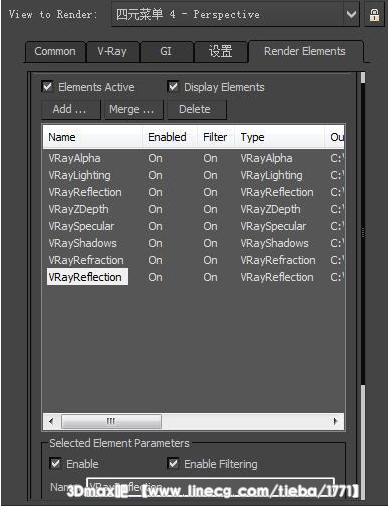The height and width of the screenshot is (508, 388).
Task: Select the VRayAlpha element row
Action: point(193,158)
